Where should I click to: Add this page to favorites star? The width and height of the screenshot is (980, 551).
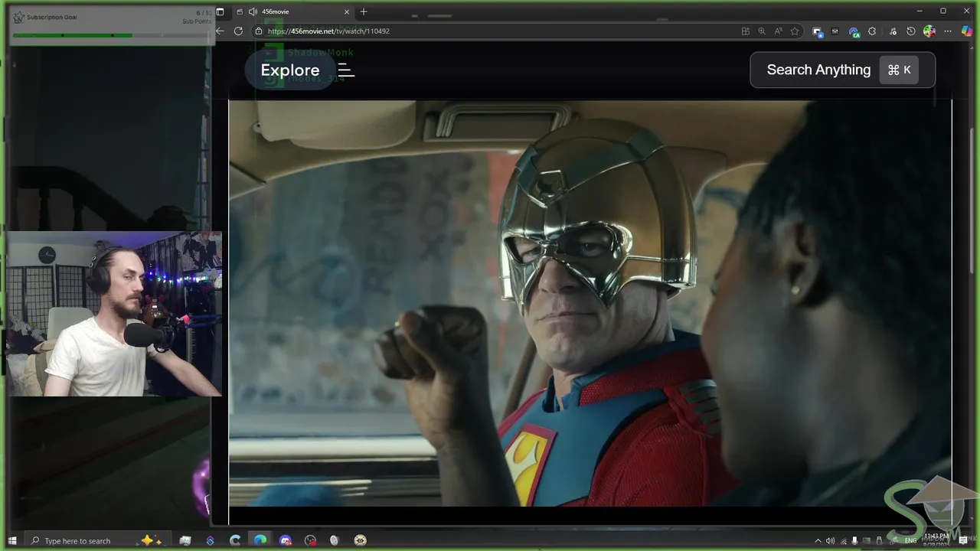(795, 31)
